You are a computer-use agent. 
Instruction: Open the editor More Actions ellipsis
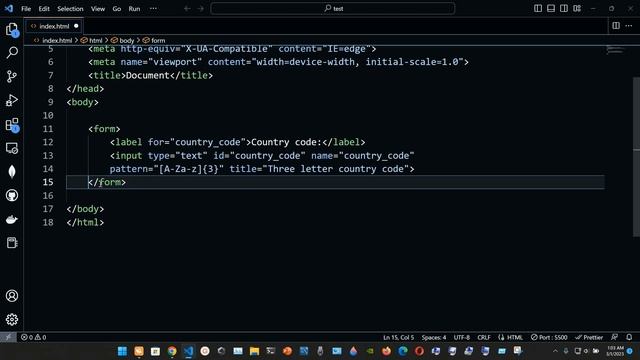coord(629,26)
